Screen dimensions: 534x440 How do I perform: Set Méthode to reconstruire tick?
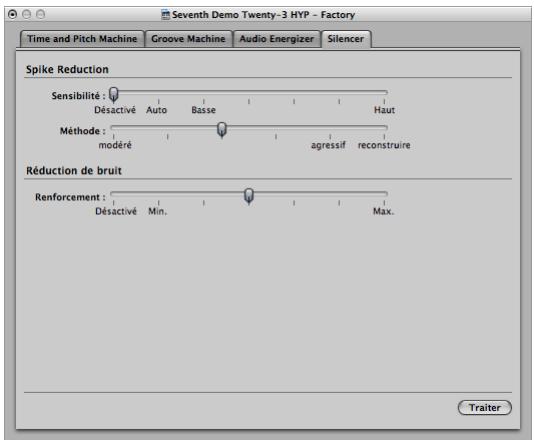tap(384, 137)
